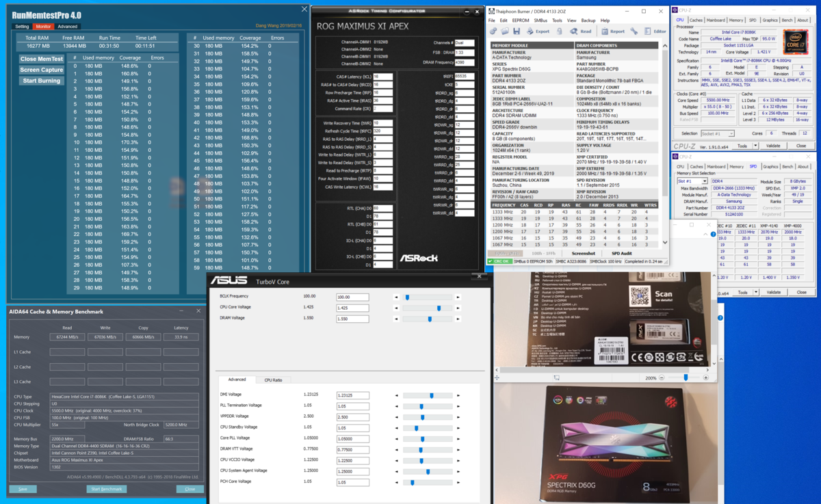Click the Thaiphoon Burner vertical scrollbar down arrow
The height and width of the screenshot is (504, 821).
click(x=664, y=243)
